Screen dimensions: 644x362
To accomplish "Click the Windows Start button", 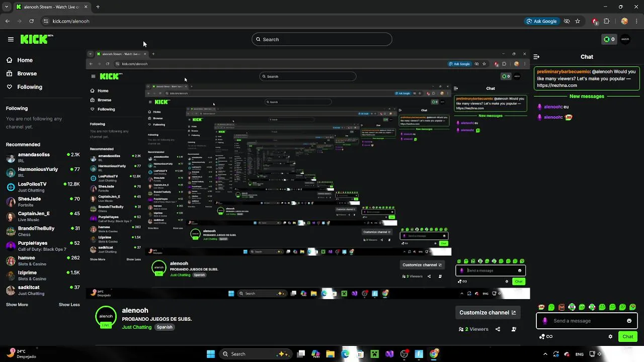I will tap(211, 354).
